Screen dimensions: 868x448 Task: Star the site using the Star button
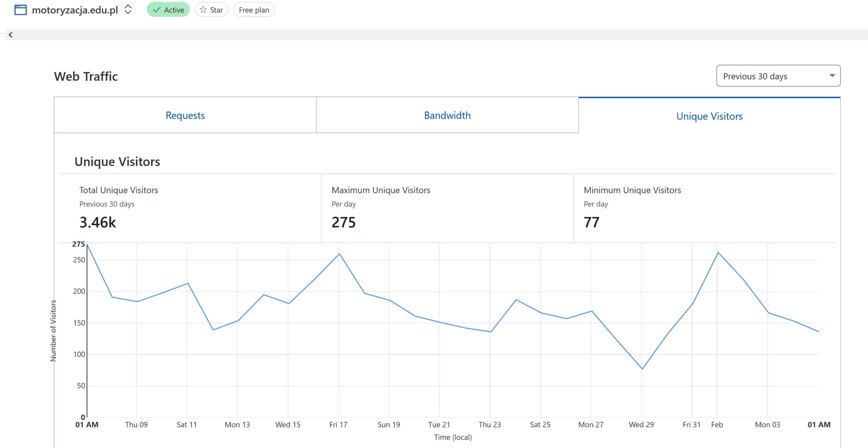click(x=212, y=10)
